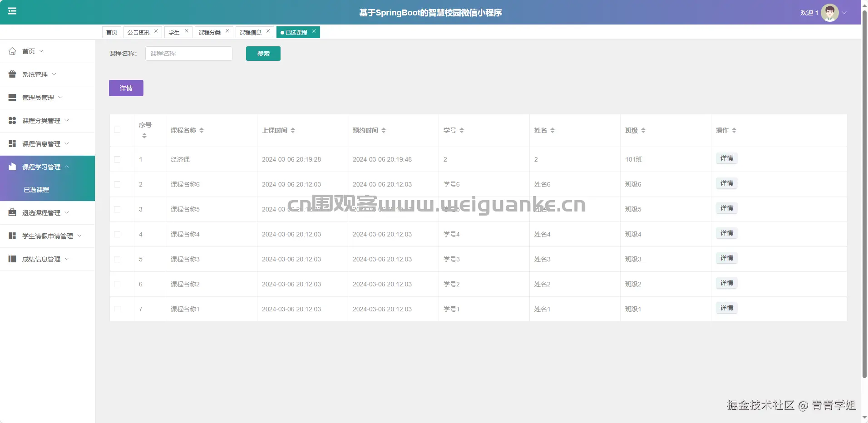Check the 课程名称5 row checkbox
The width and height of the screenshot is (868, 423).
(x=117, y=209)
